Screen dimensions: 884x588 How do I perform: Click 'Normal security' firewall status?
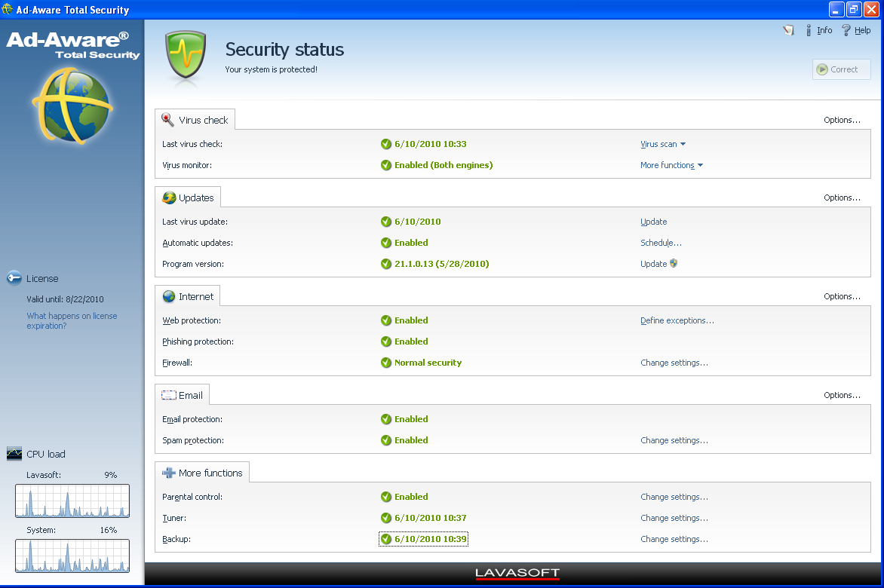(428, 363)
